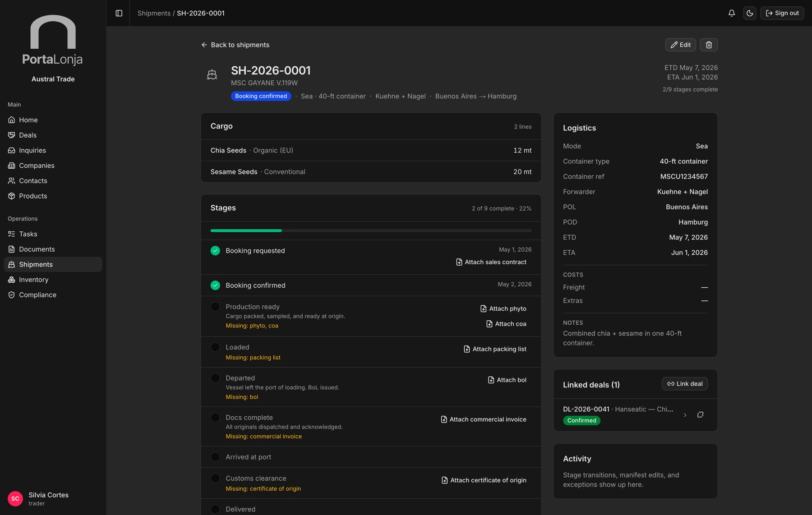
Task: Click Attach certificate of origin button
Action: pyautogui.click(x=484, y=480)
